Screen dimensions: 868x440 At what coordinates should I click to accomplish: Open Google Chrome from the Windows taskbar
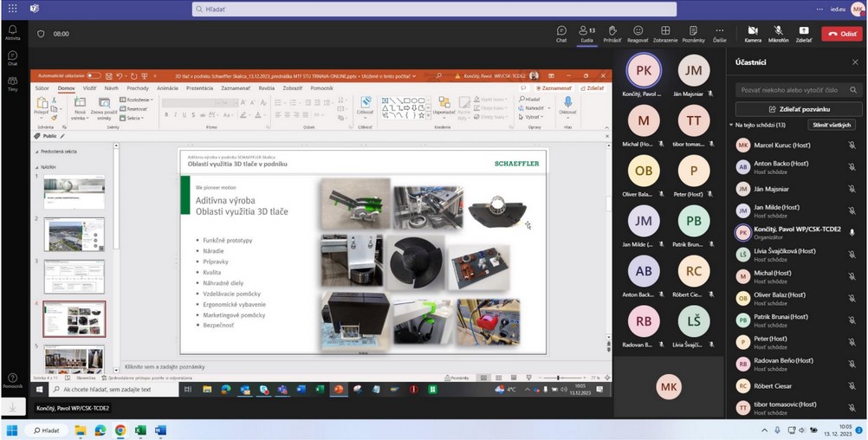120,430
